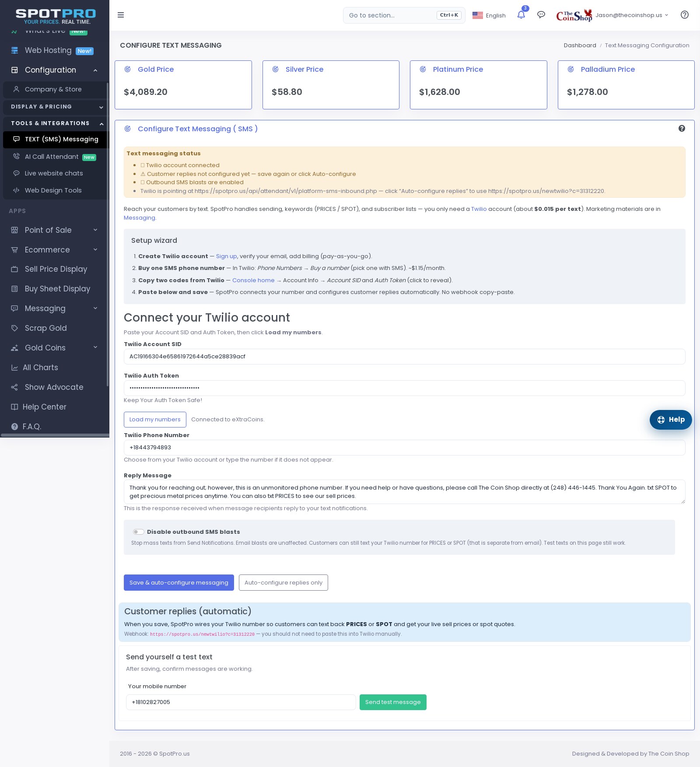Click the Sell Price Display icon

14,269
